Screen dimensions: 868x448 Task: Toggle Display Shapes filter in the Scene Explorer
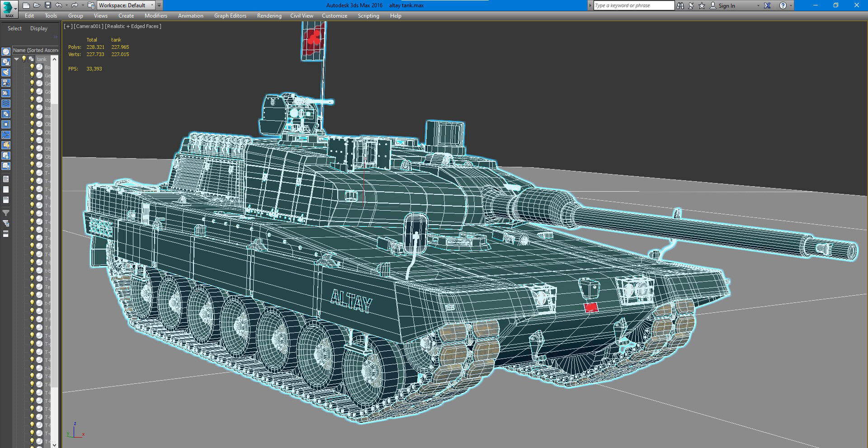6,62
